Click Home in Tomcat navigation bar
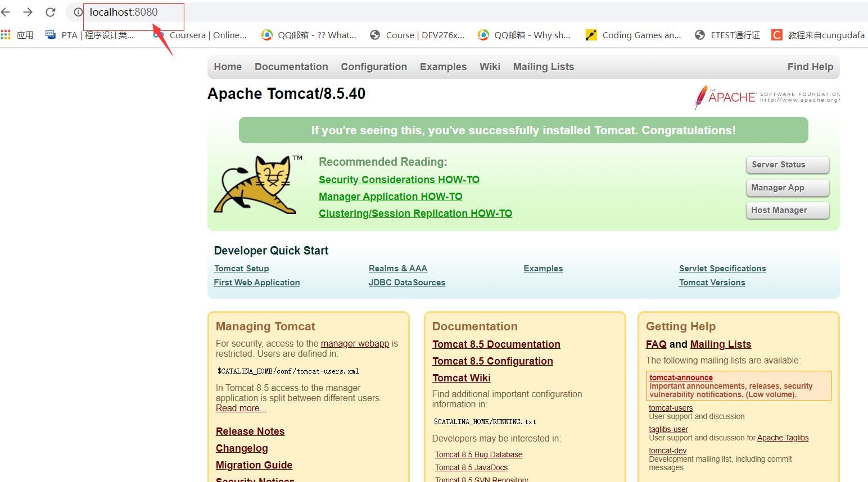 pyautogui.click(x=228, y=67)
